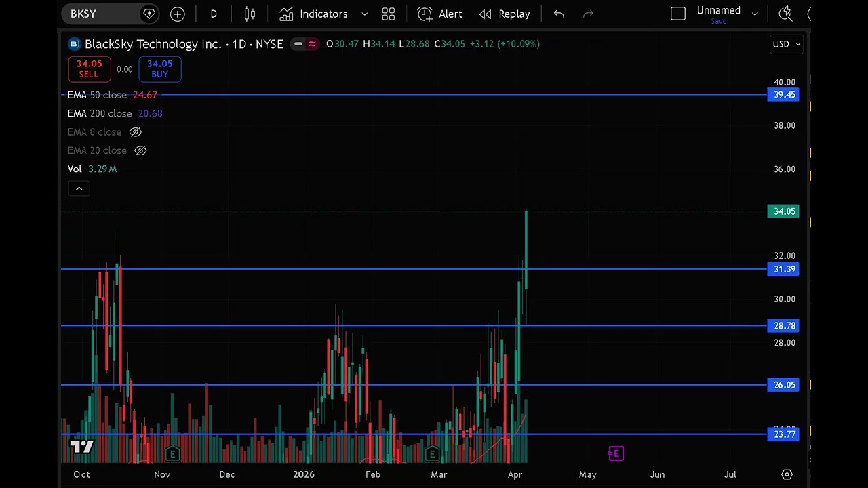The height and width of the screenshot is (488, 868).
Task: Click the Unnamed layout name
Action: pyautogui.click(x=718, y=10)
